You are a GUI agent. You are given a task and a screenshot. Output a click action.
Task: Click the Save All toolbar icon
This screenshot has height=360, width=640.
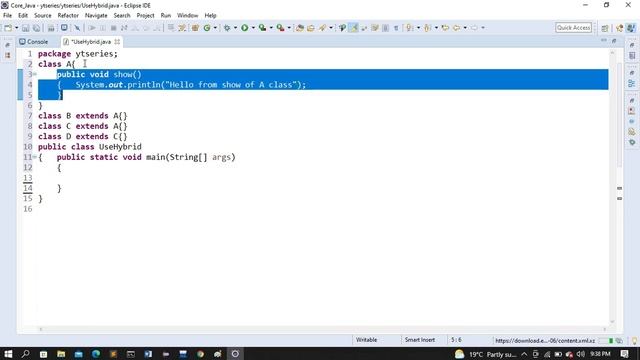[36, 28]
